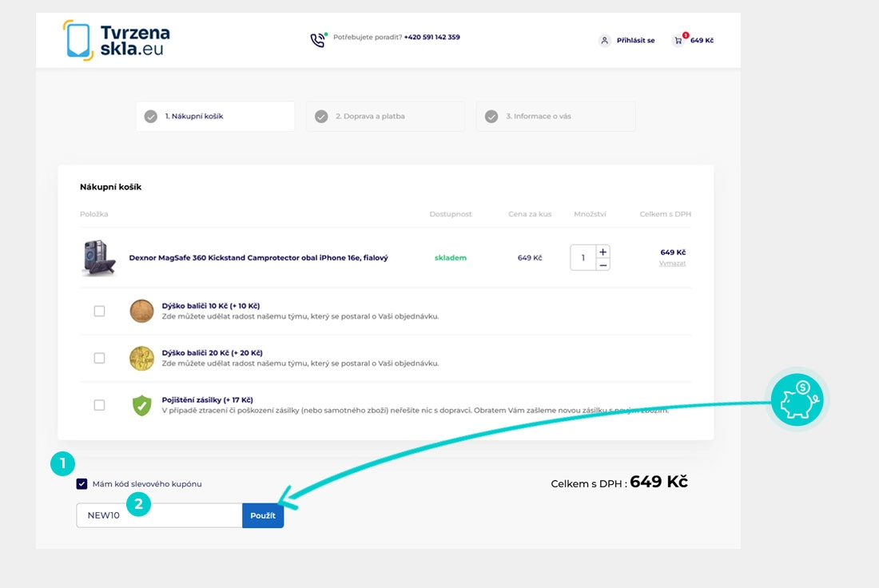Image resolution: width=879 pixels, height=588 pixels.
Task: Click the Vymazat link to remove item
Action: [x=672, y=263]
